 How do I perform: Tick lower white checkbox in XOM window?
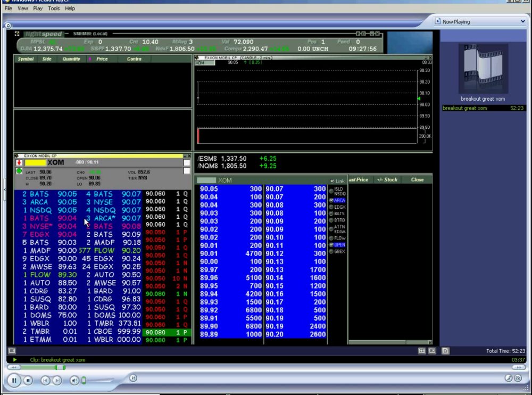point(187,171)
